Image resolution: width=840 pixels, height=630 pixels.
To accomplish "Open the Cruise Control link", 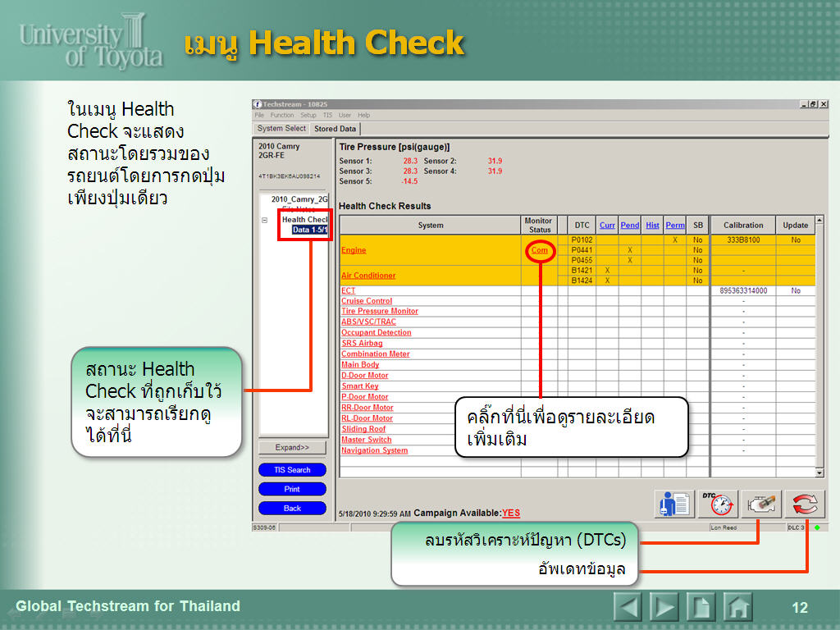I will point(367,301).
